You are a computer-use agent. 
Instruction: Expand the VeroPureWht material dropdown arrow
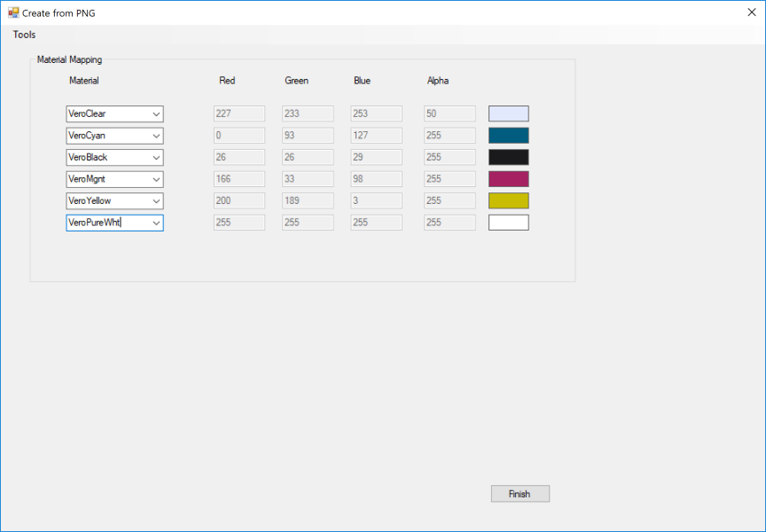[x=156, y=223]
